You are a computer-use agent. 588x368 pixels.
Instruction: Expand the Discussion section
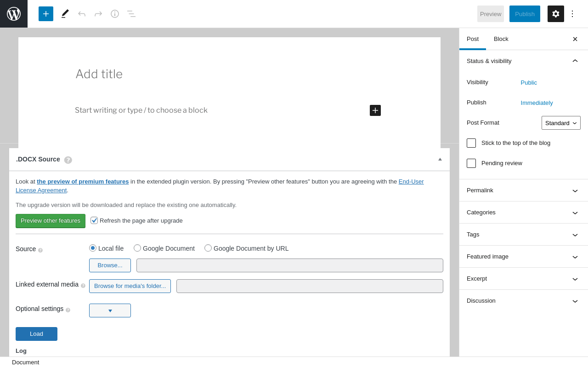(x=524, y=301)
